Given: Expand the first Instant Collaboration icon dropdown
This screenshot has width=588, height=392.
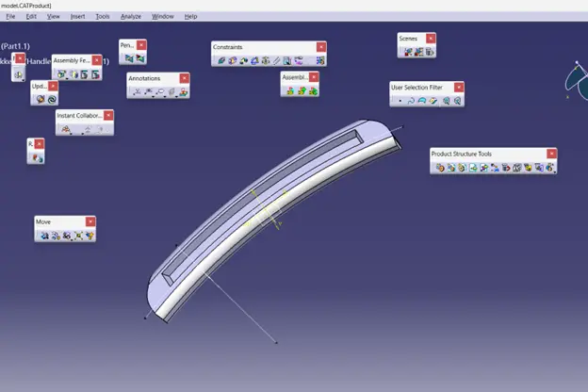Looking at the screenshot, I should pos(73,132).
